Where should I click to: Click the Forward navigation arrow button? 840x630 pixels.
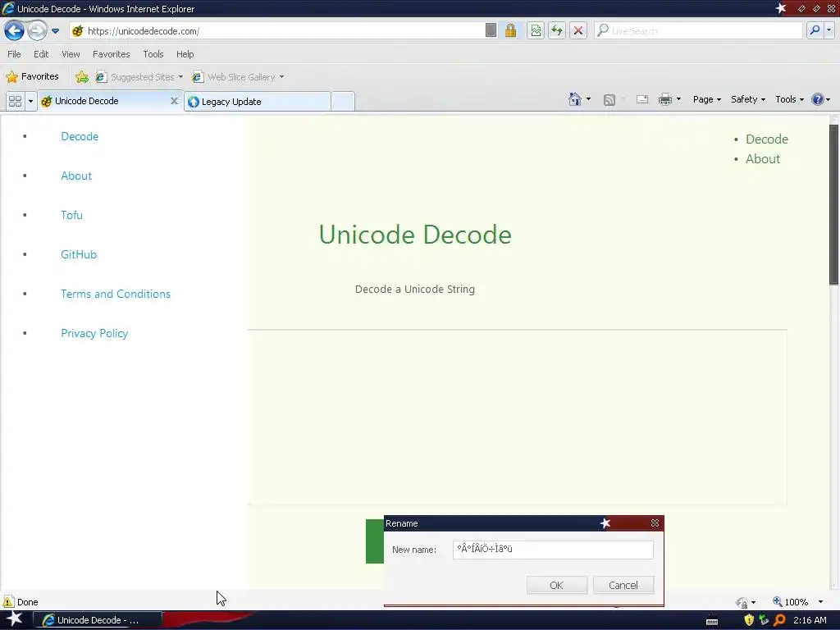[37, 30]
